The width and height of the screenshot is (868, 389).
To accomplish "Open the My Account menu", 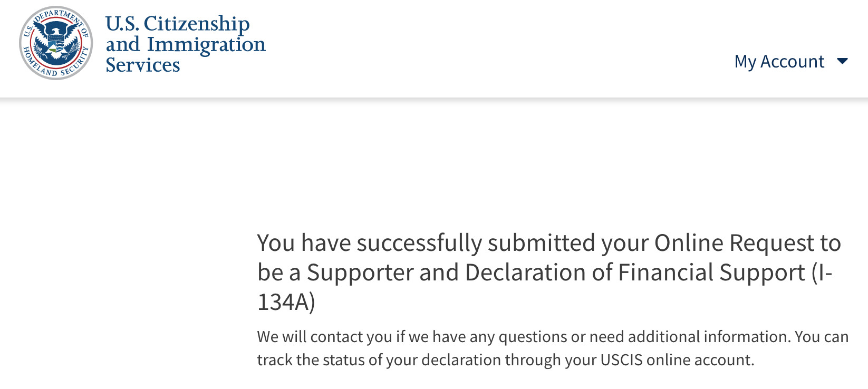I will 790,62.
